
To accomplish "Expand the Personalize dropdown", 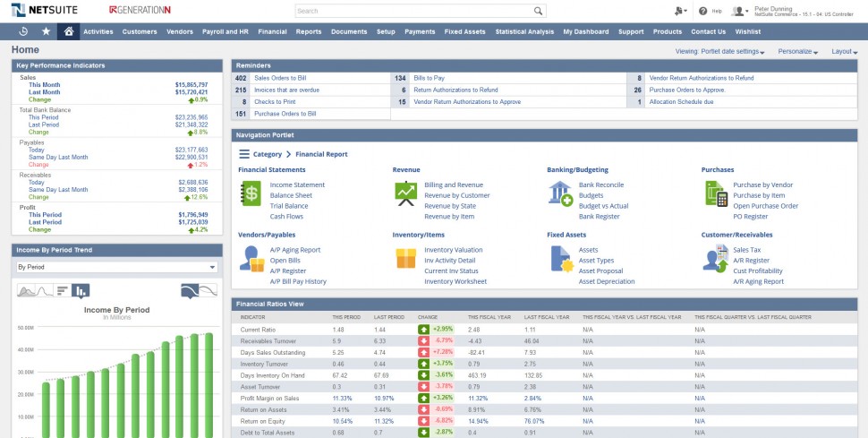I will tap(798, 52).
